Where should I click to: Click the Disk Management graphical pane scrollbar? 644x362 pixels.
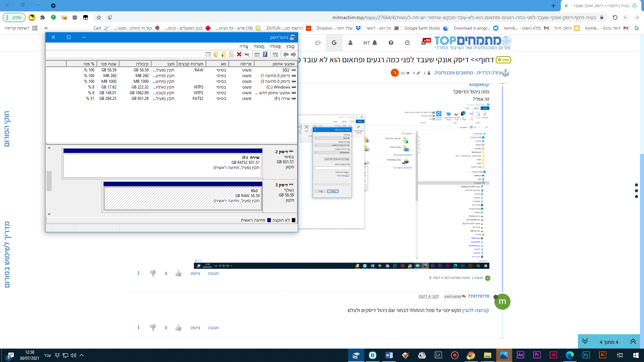coord(49,181)
